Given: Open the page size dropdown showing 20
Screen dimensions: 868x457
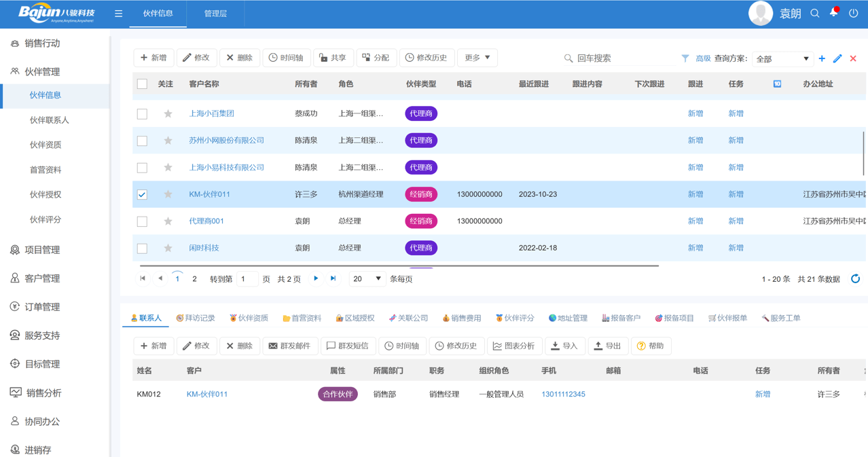Looking at the screenshot, I should 367,278.
